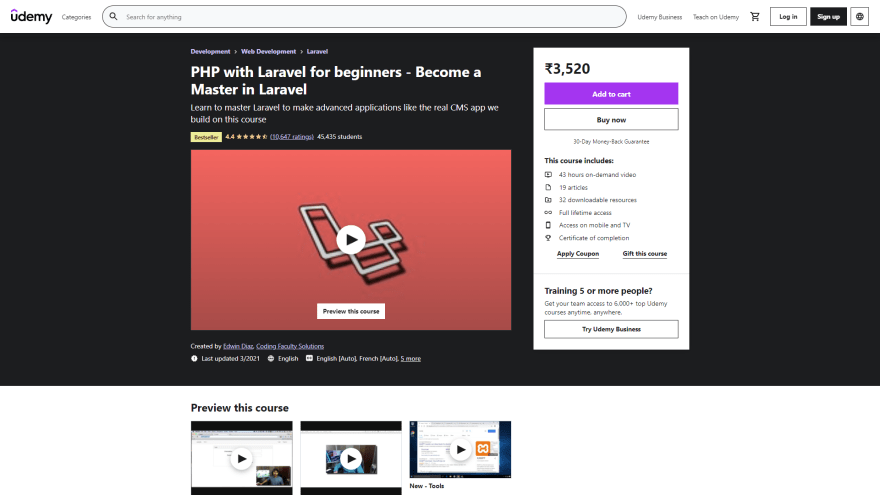Click the closed captions icon
Screen dimensions: 880x495
click(x=309, y=358)
